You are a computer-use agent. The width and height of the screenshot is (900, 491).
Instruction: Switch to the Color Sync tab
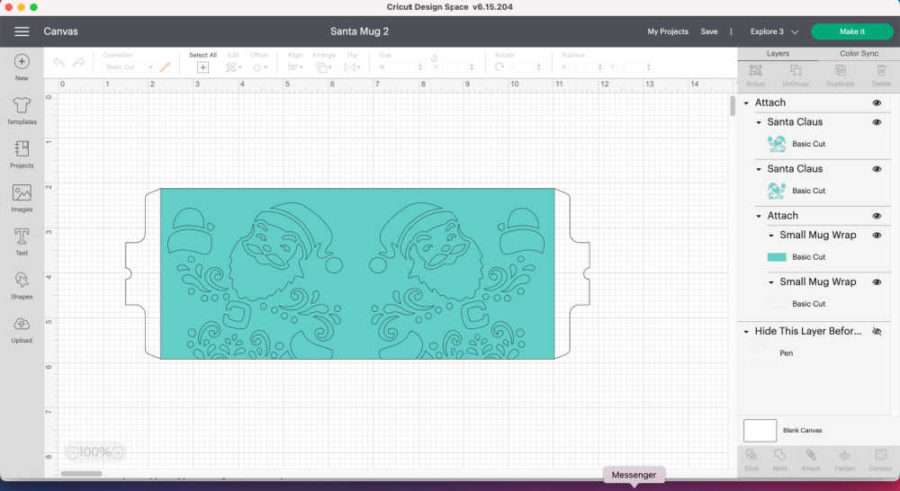[859, 53]
